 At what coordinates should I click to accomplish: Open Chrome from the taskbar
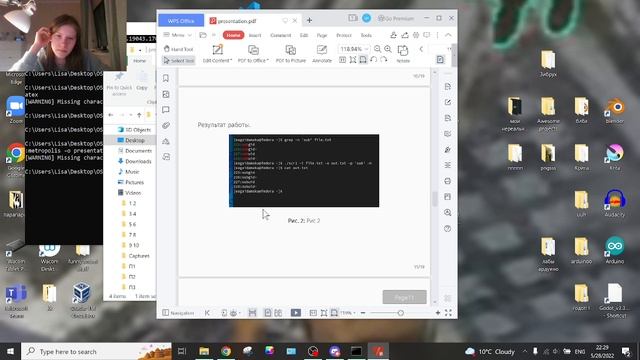tap(226, 351)
